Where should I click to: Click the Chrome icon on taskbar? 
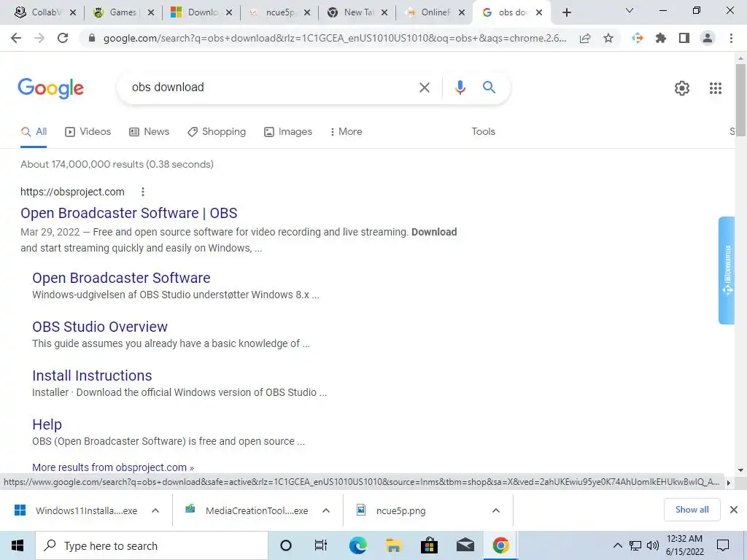click(x=500, y=545)
